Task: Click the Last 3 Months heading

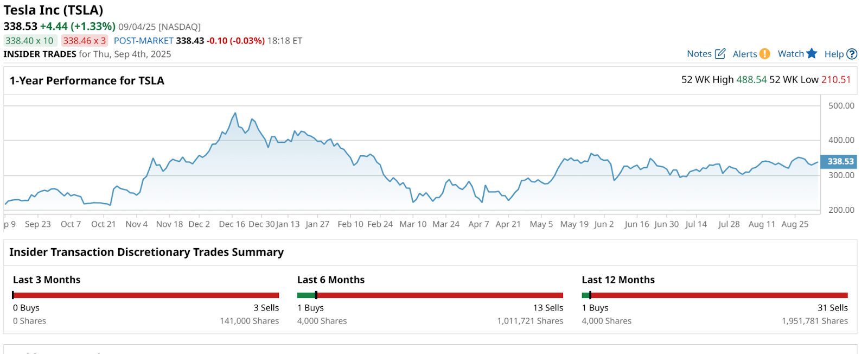Action: tap(47, 280)
